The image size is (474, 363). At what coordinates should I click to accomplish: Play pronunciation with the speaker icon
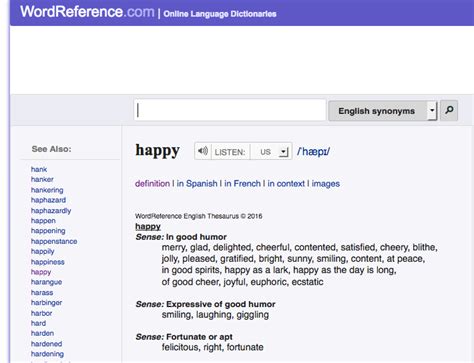(203, 151)
